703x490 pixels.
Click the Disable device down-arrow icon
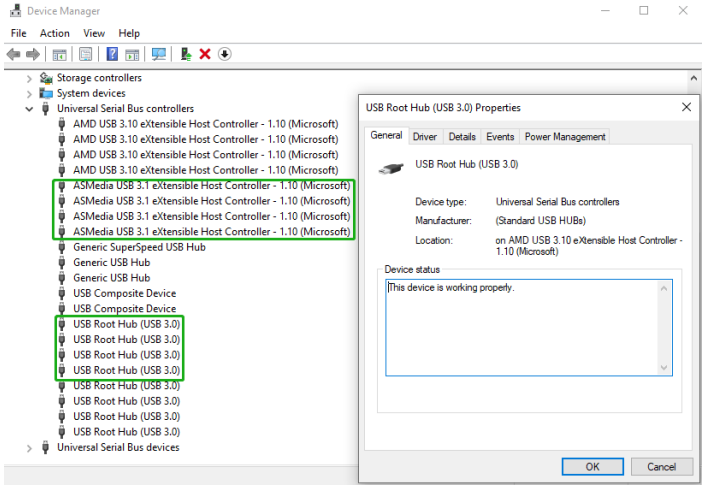pyautogui.click(x=225, y=54)
